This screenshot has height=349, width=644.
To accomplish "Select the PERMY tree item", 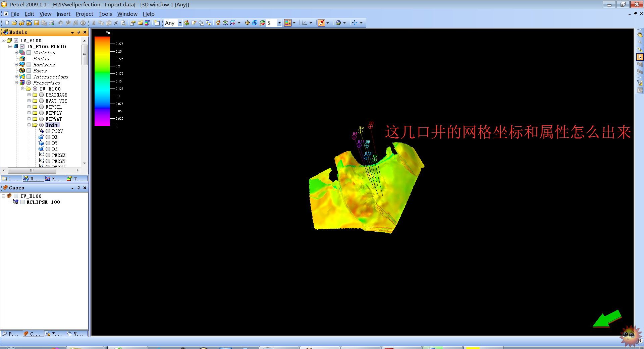I will 59,161.
